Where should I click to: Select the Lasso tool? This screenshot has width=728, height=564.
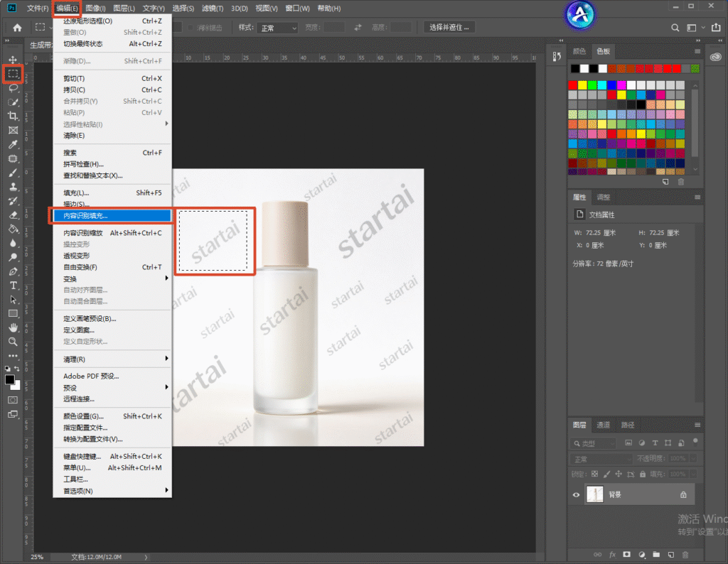tap(13, 87)
